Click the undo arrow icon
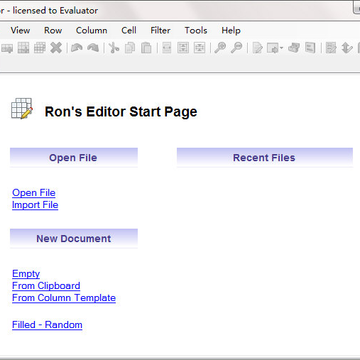The height and width of the screenshot is (360, 360). (x=77, y=48)
